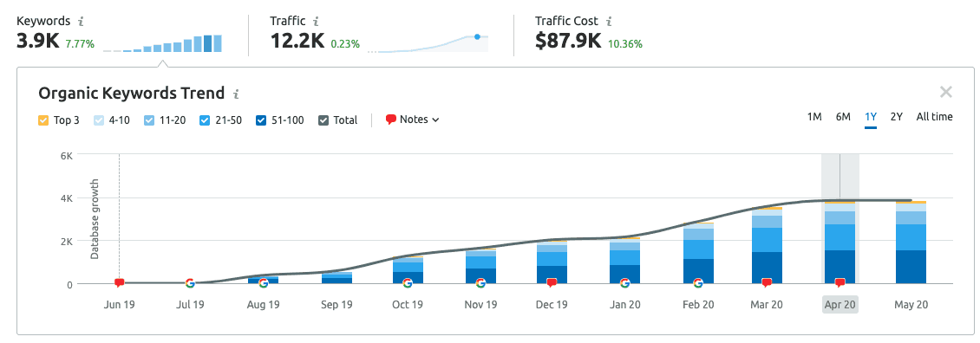Click the Oct 19 stacked bar
This screenshot has width=980, height=343.
tap(408, 270)
